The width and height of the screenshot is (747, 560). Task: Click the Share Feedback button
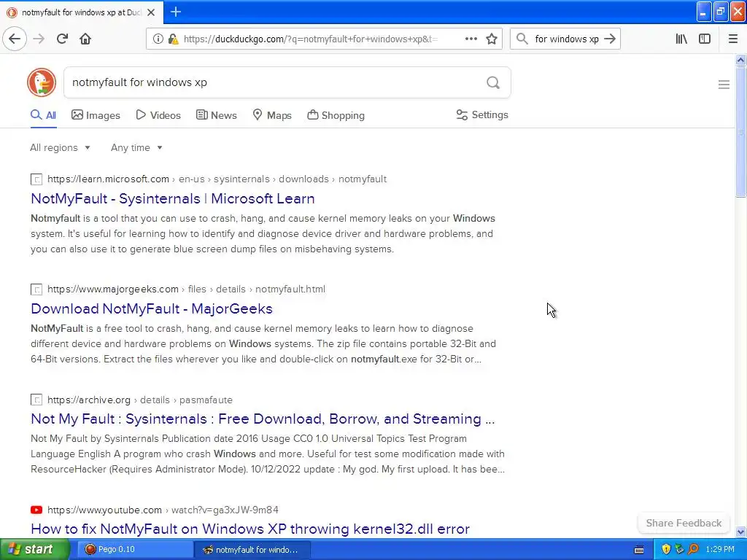684,523
